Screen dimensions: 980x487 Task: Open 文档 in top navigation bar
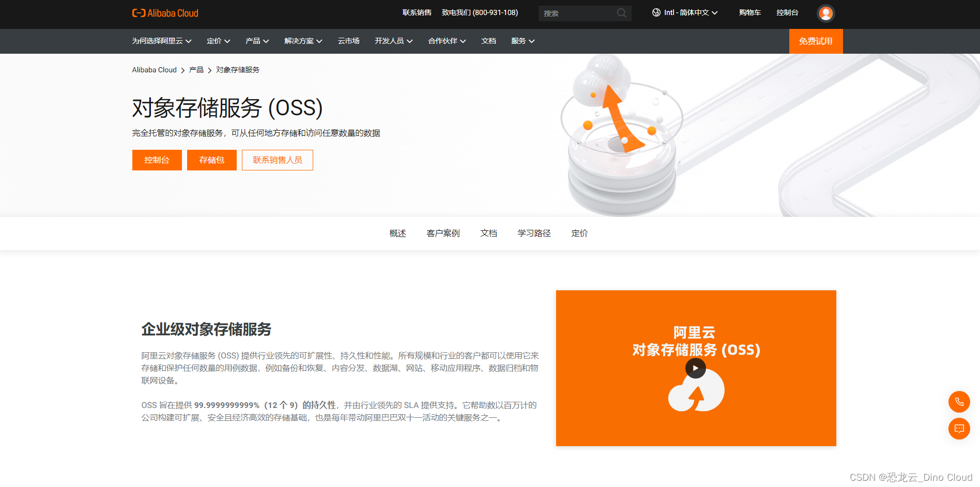pos(488,41)
